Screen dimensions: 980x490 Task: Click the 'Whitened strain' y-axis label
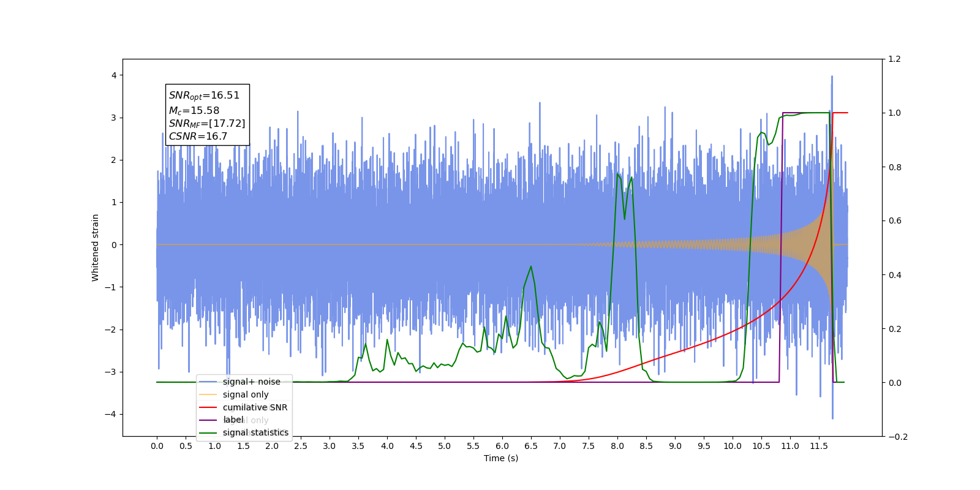(95, 247)
